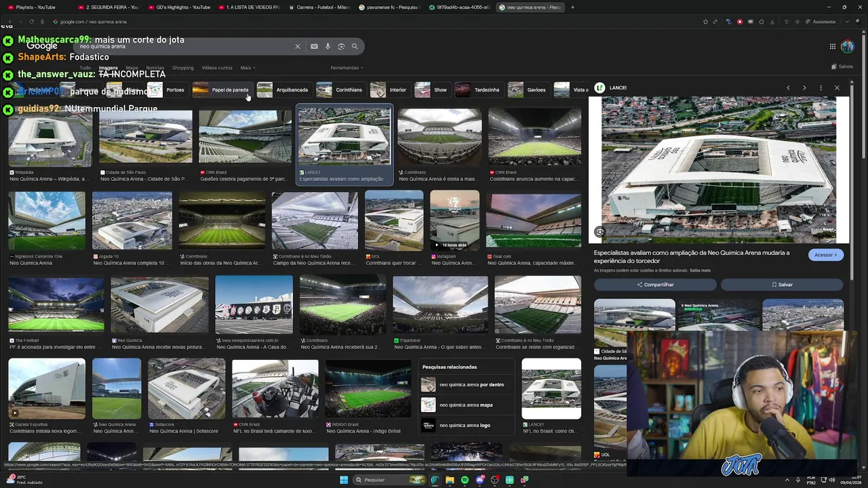
Task: Open Tripadvisor stadium image thumbnail
Action: pyautogui.click(x=440, y=304)
